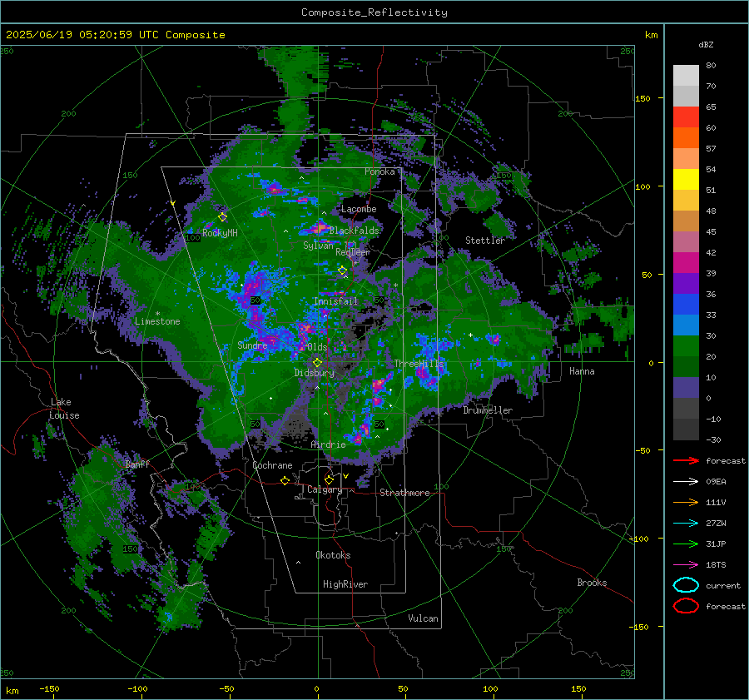Click the red forecast ellipse in legend
The image size is (749, 700).
(x=686, y=606)
